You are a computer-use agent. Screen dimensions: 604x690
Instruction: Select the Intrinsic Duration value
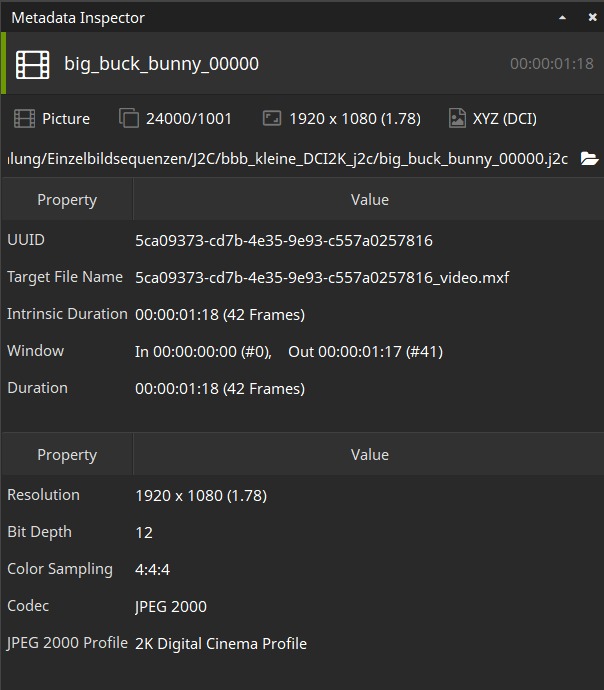coord(220,315)
